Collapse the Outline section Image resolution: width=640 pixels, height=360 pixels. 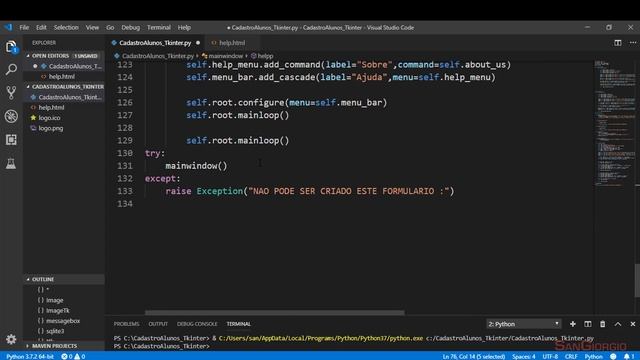pos(64,279)
